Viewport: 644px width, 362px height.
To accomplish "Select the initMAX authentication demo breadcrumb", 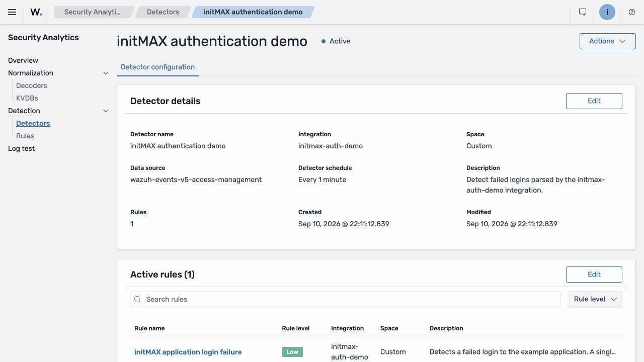I will click(253, 12).
